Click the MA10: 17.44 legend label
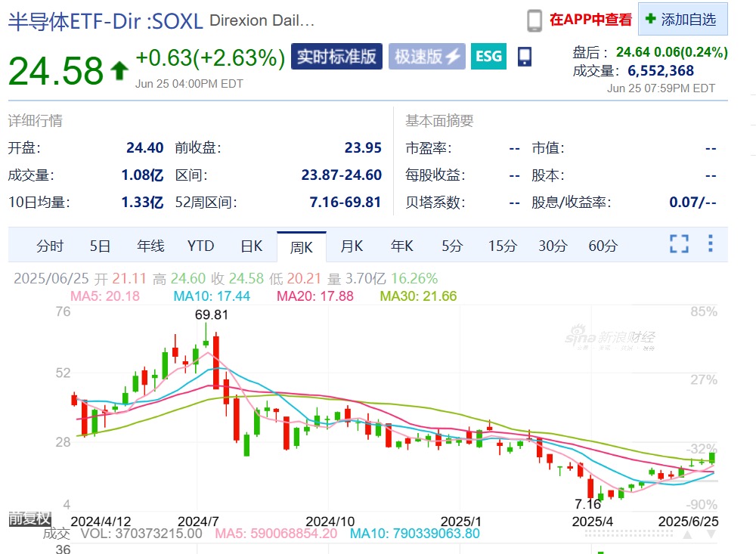Viewport: 756px width, 554px height. [x=212, y=296]
